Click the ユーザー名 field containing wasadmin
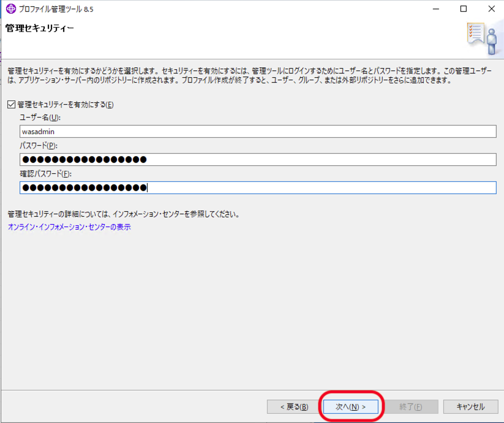The image size is (504, 423). click(x=258, y=132)
